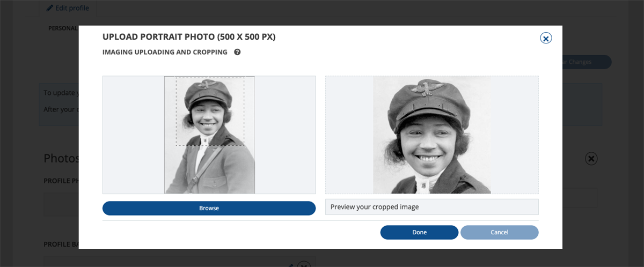Screen dimensions: 644x267
Task: Click the cropped preview portrait image
Action: point(431,135)
